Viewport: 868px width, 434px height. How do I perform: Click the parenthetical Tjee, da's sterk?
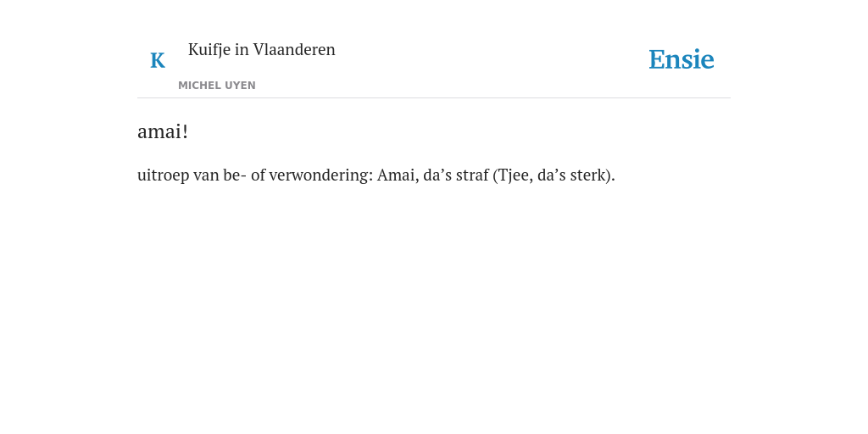tap(554, 175)
